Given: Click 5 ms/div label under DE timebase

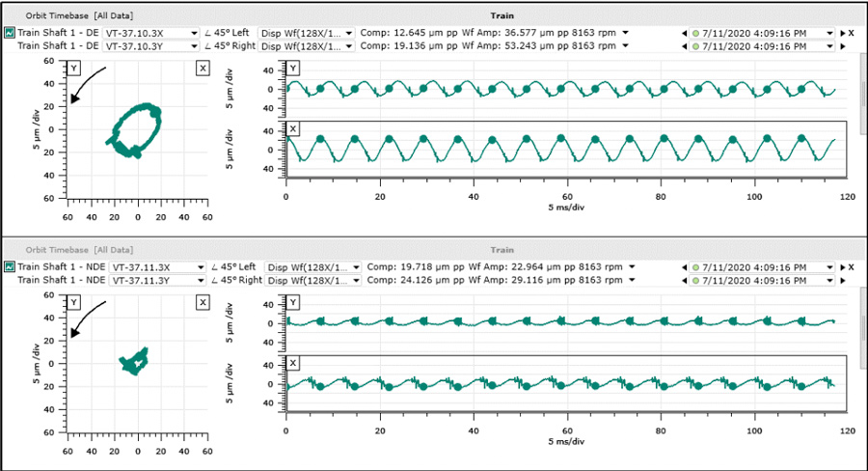Looking at the screenshot, I should click(x=566, y=208).
